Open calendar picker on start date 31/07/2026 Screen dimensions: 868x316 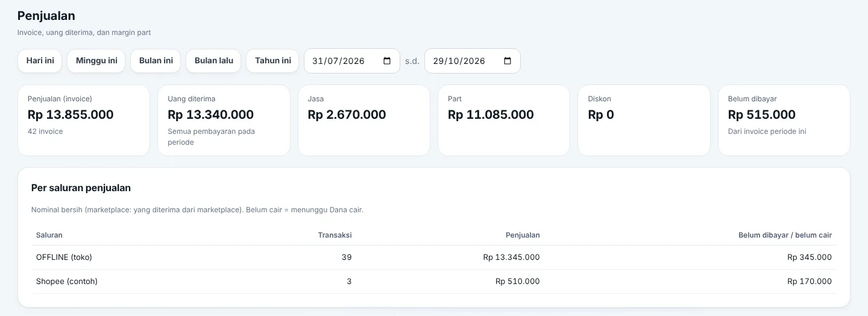tap(387, 61)
